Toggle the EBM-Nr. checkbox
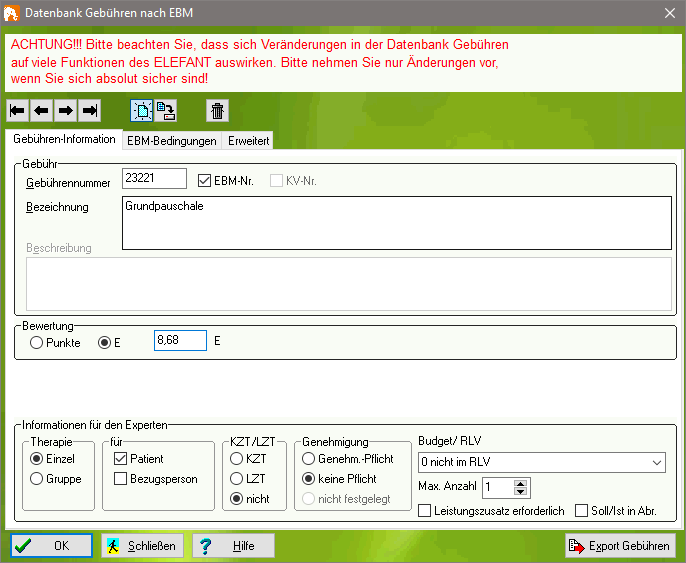Viewport: 686px width, 563px height. point(204,181)
